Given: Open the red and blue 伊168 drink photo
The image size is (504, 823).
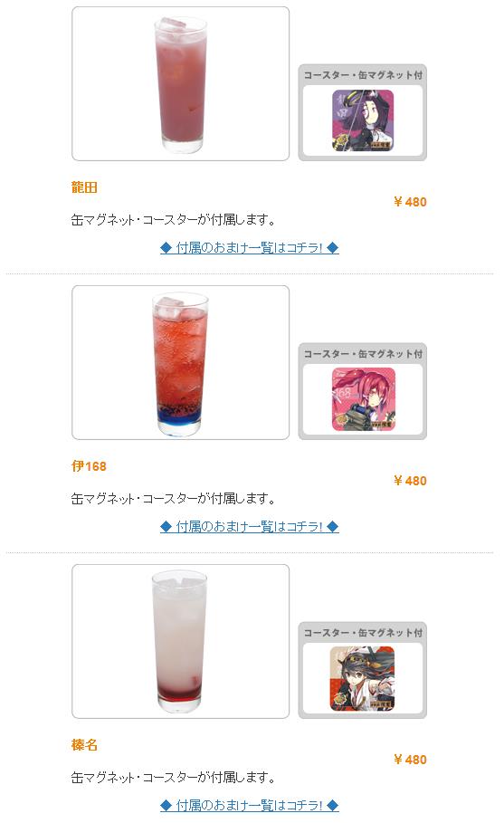Looking at the screenshot, I should (180, 363).
